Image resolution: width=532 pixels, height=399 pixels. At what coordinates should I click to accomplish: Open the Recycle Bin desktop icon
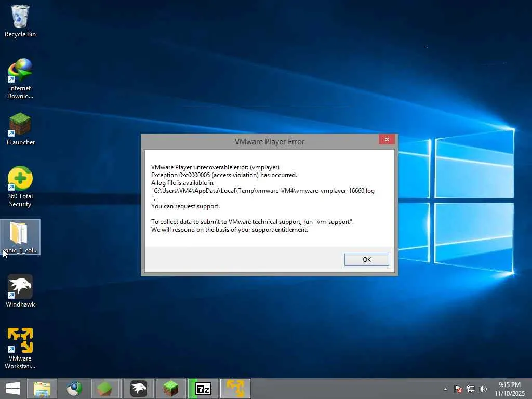(20, 21)
